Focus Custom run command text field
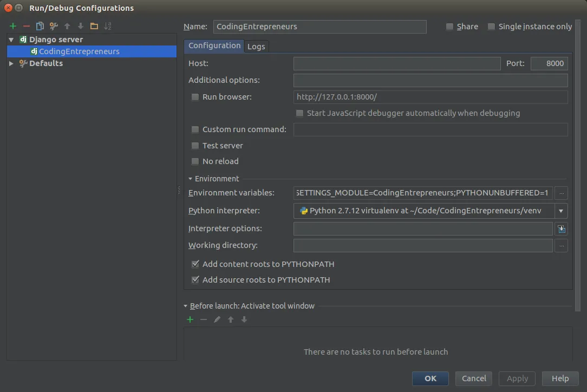587x392 pixels. [431, 129]
